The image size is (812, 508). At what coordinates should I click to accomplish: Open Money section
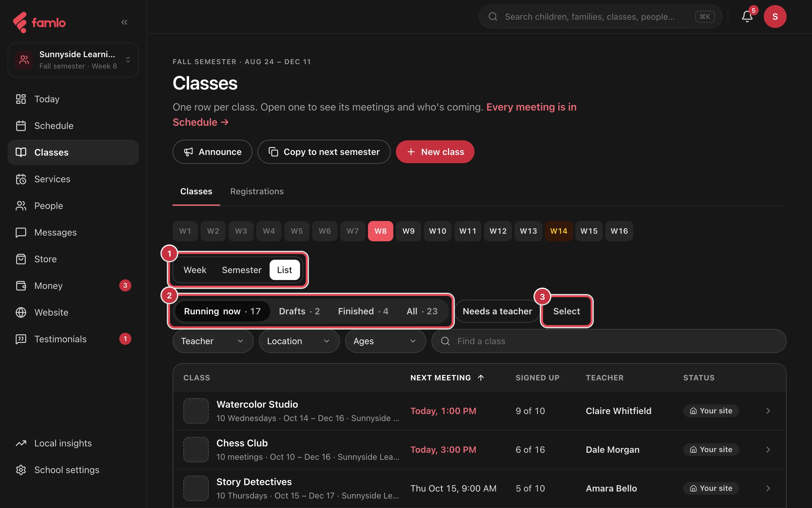click(x=73, y=285)
